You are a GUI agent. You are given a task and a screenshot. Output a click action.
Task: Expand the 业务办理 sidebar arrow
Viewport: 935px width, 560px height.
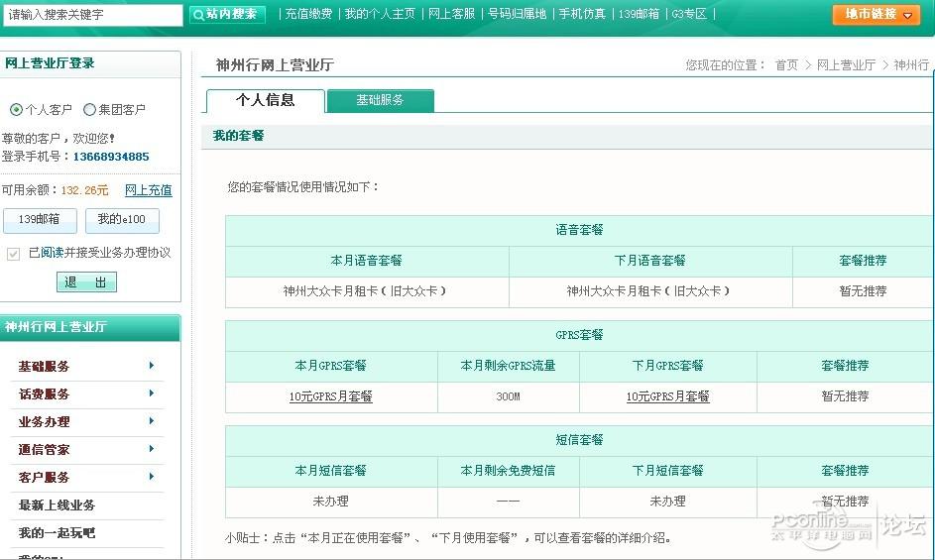152,421
